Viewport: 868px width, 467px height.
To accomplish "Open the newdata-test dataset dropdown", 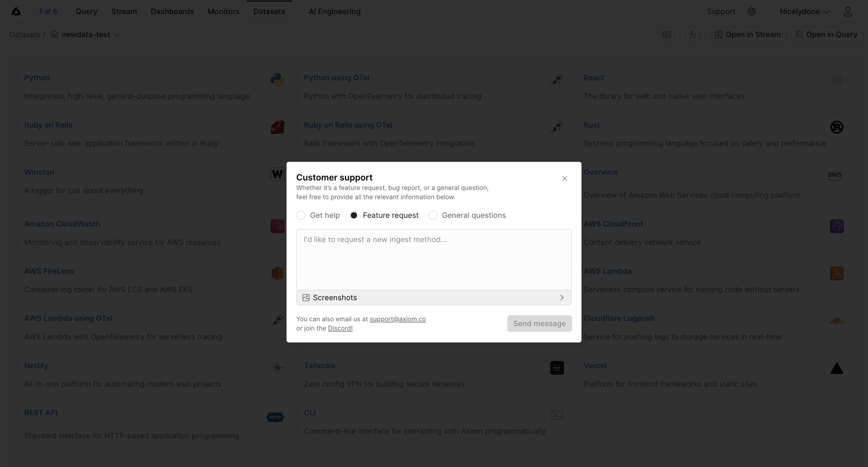I will click(86, 34).
